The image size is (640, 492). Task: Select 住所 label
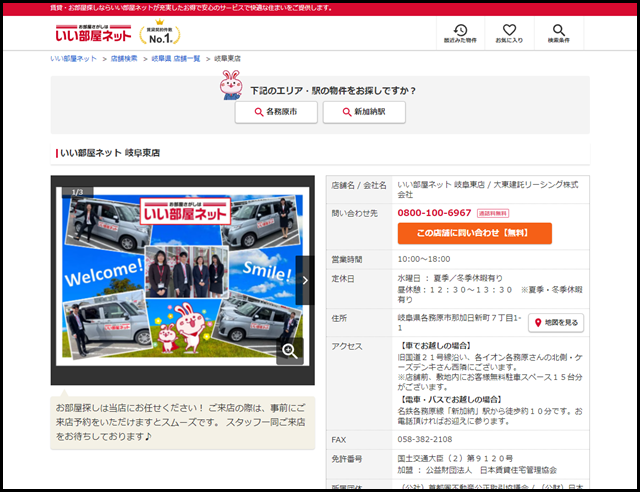(339, 318)
